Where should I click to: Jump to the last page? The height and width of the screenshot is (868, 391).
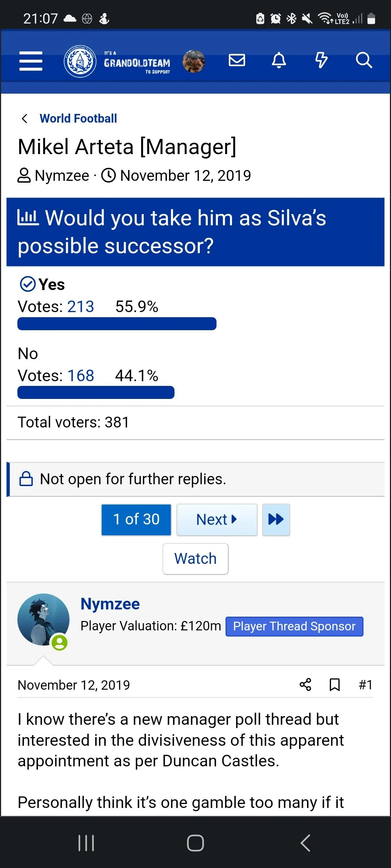tap(276, 519)
